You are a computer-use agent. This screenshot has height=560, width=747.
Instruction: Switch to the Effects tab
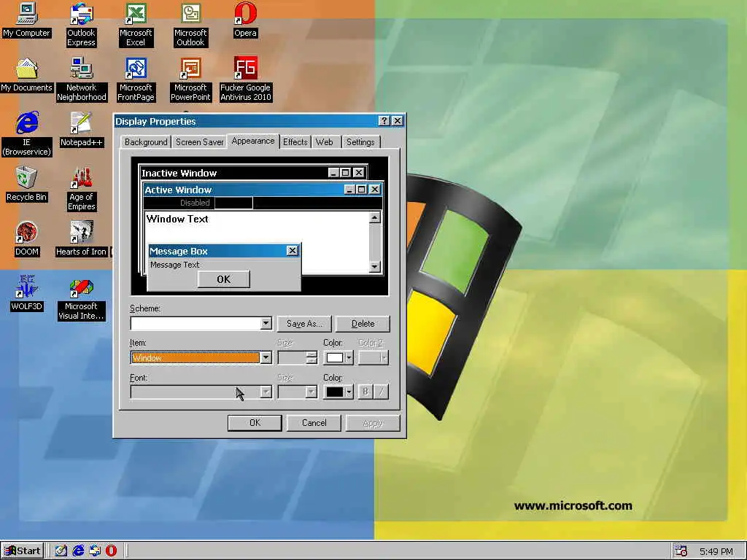click(x=295, y=142)
